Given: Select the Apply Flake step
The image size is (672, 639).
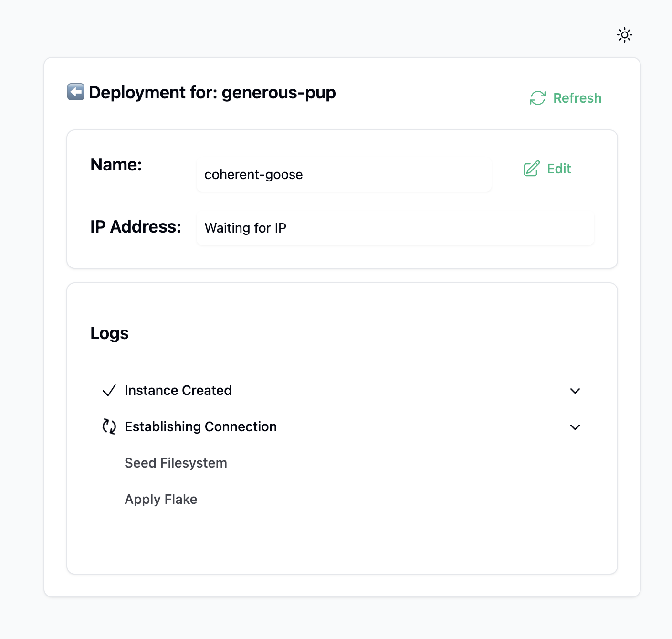Looking at the screenshot, I should pos(161,499).
